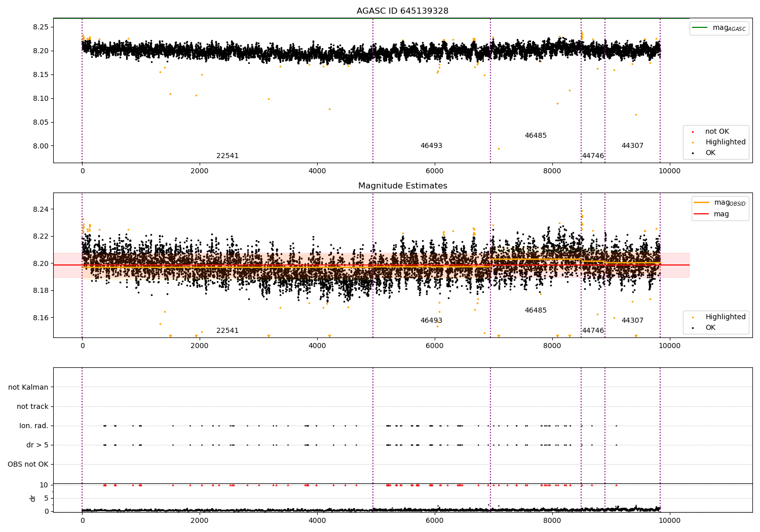Click the 'OBS not OK' row label

pyautogui.click(x=28, y=465)
